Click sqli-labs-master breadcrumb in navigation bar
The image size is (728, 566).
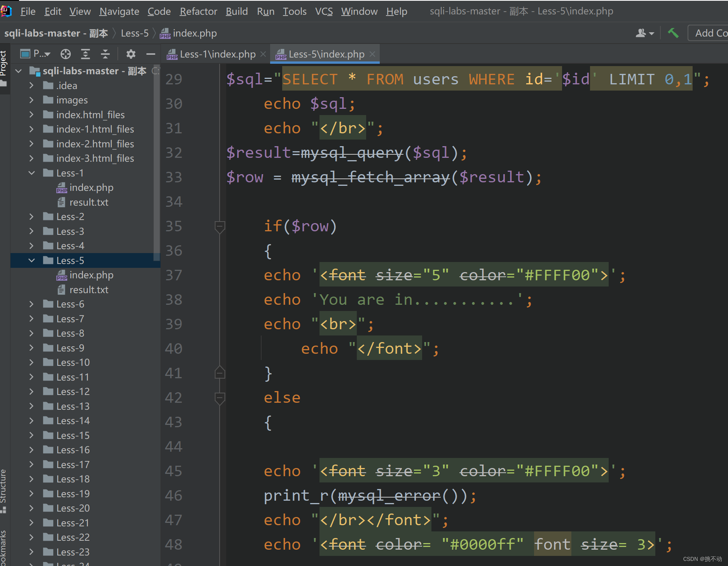point(56,33)
